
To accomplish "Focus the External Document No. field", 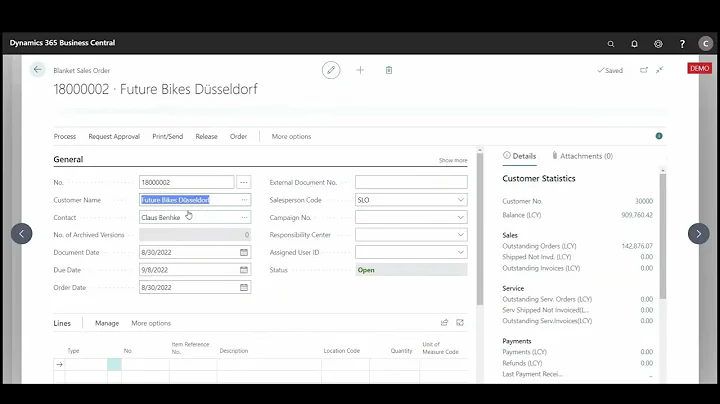I will point(411,182).
